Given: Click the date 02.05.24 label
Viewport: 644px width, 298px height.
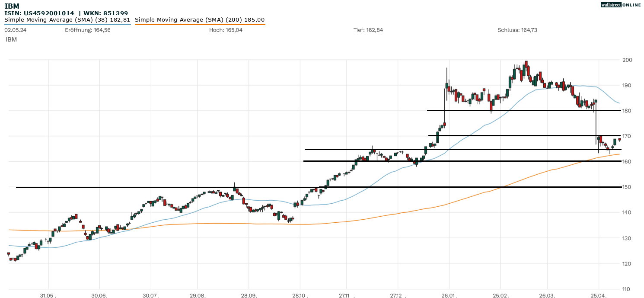Looking at the screenshot, I should click(x=16, y=30).
